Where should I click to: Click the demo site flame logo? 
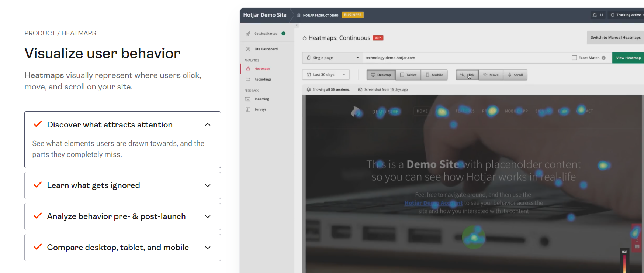356,111
